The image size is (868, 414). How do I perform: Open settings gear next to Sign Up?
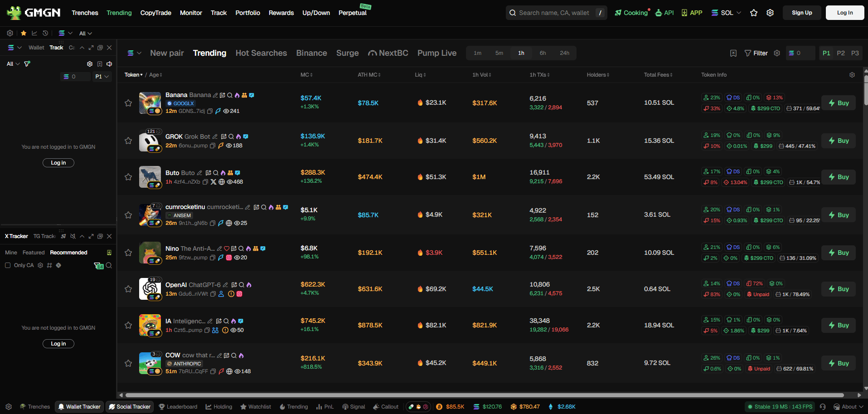(x=770, y=13)
